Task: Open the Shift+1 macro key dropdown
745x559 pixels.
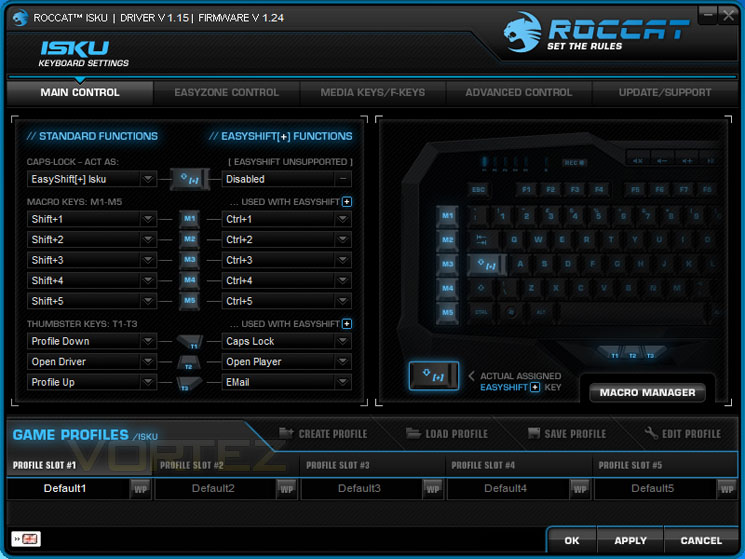Action: [92, 219]
